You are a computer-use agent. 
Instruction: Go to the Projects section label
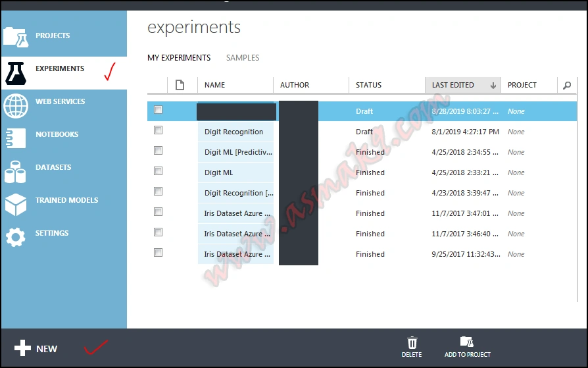click(x=53, y=36)
